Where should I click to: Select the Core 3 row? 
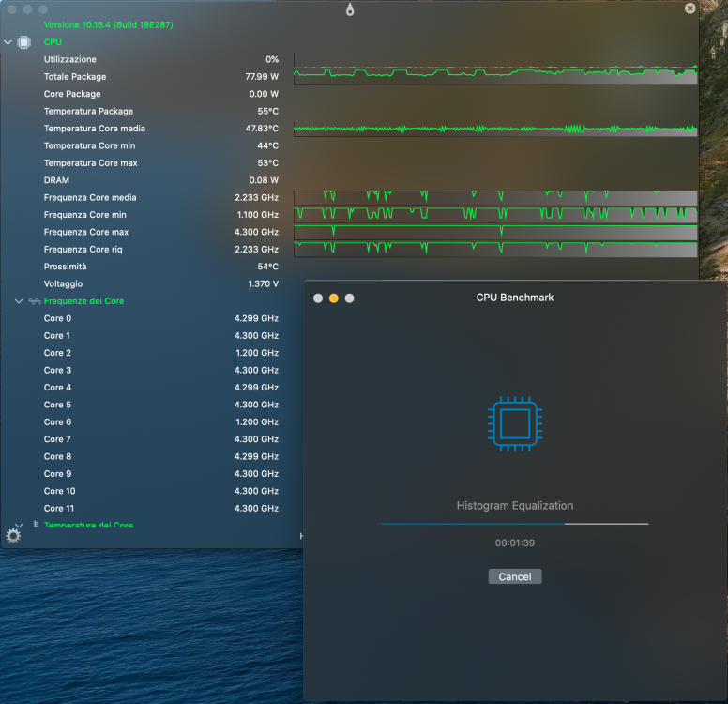(x=161, y=371)
